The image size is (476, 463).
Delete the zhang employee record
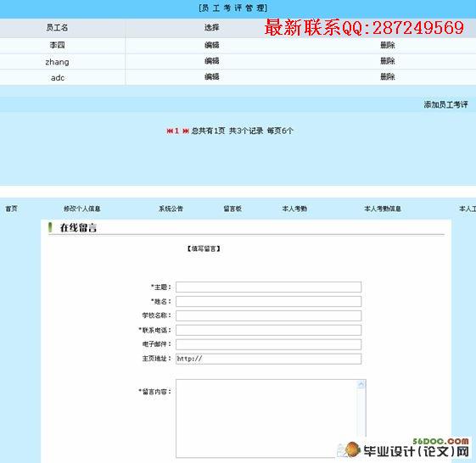(388, 61)
